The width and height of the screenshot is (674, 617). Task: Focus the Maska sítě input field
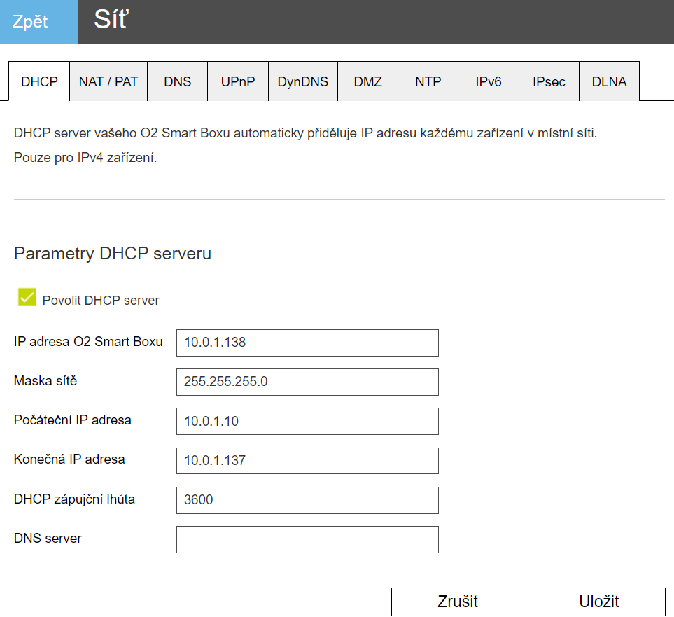coord(307,382)
